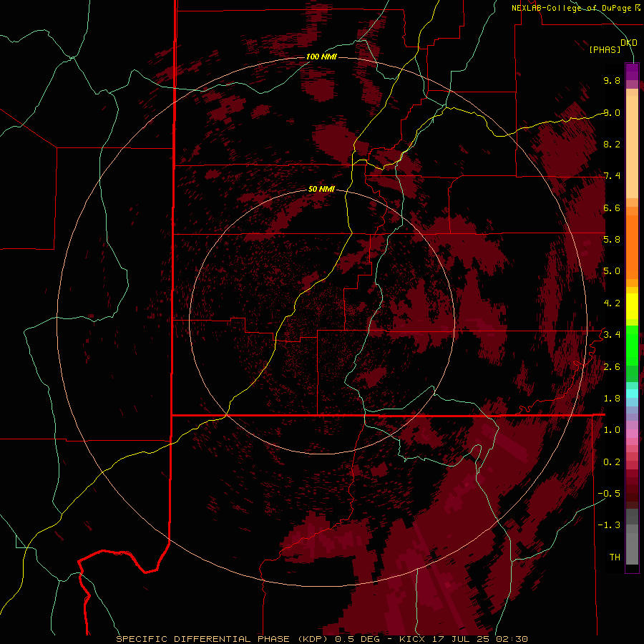Screen dimensions: 644x644
Task: Click the TH threshold label
Action: point(615,557)
